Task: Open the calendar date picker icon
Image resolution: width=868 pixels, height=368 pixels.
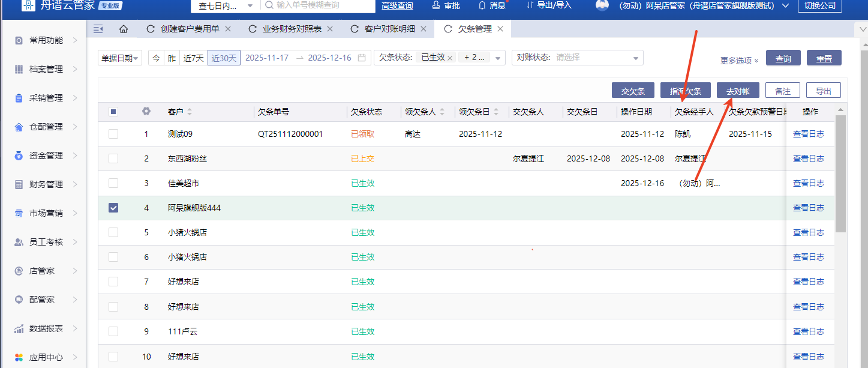Action: coord(362,58)
